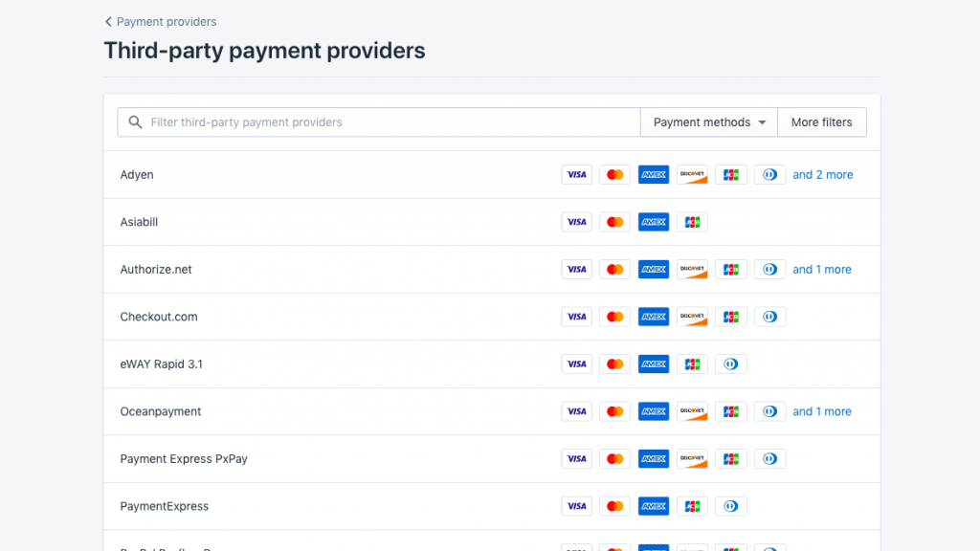This screenshot has height=551, width=980.
Task: Click the search magnifier icon
Action: point(135,122)
